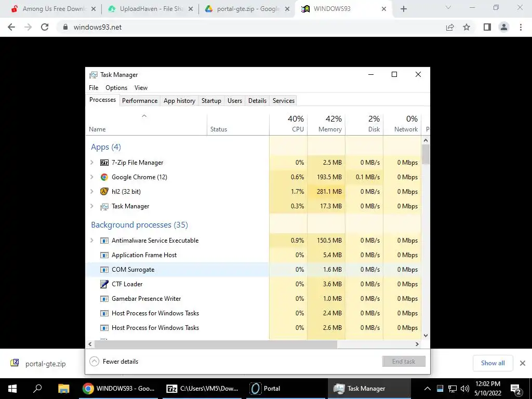This screenshot has height=399, width=532.
Task: Open the View menu in Task Manager
Action: [141, 87]
